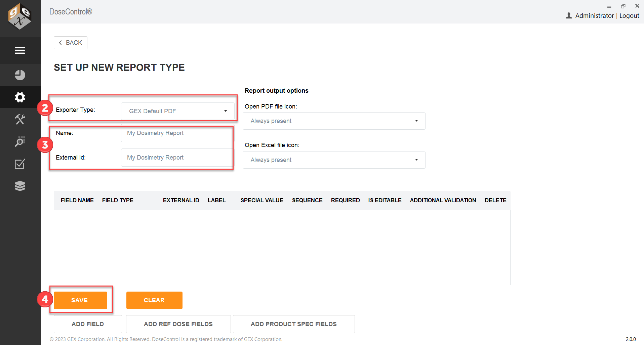
Task: Click the Logout link
Action: [x=629, y=15]
